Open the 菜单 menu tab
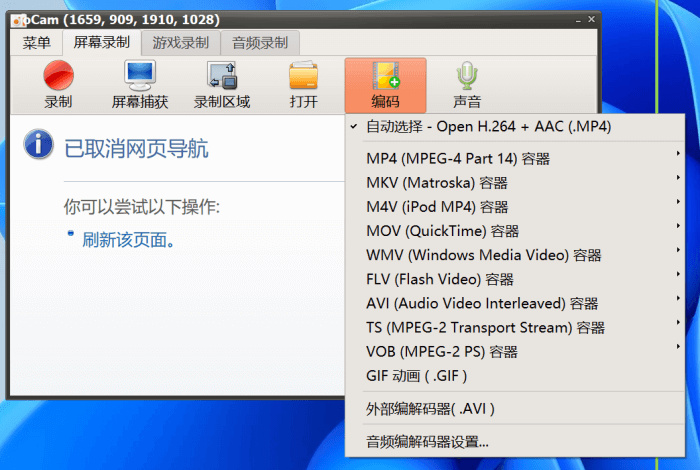The image size is (700, 470). click(x=37, y=43)
